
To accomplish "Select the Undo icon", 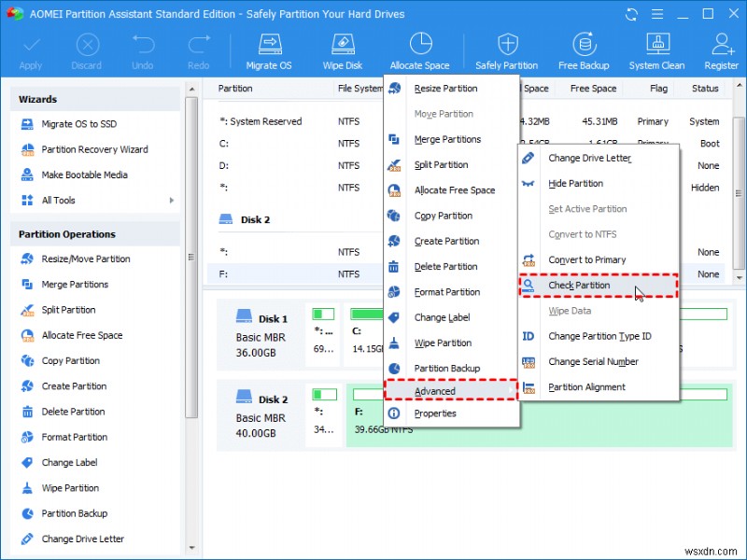I will point(142,50).
